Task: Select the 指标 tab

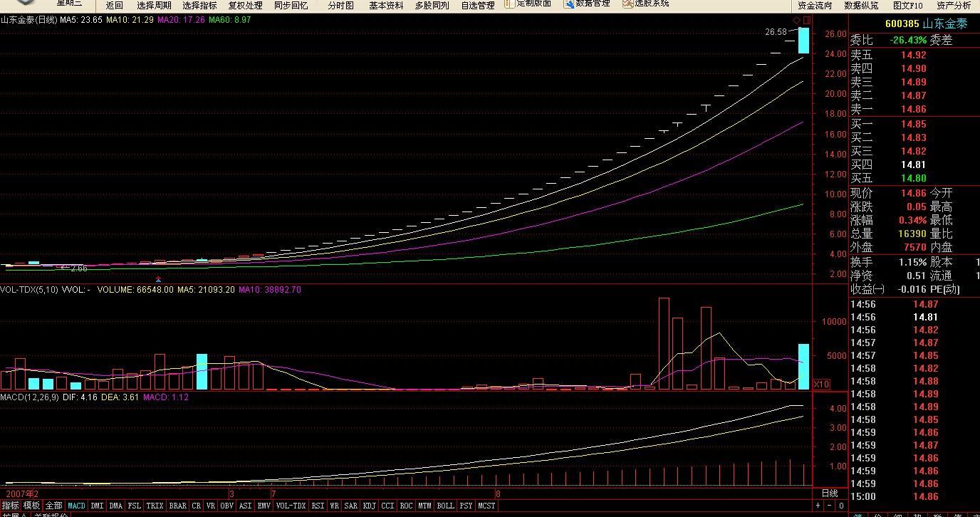Action: click(x=10, y=506)
